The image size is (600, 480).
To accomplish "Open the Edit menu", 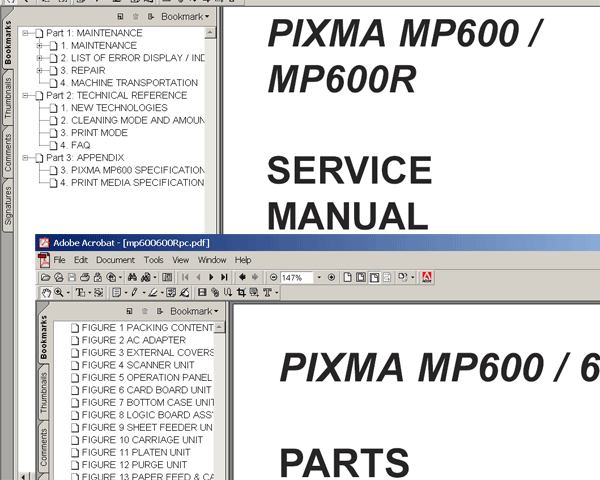I will pyautogui.click(x=81, y=260).
